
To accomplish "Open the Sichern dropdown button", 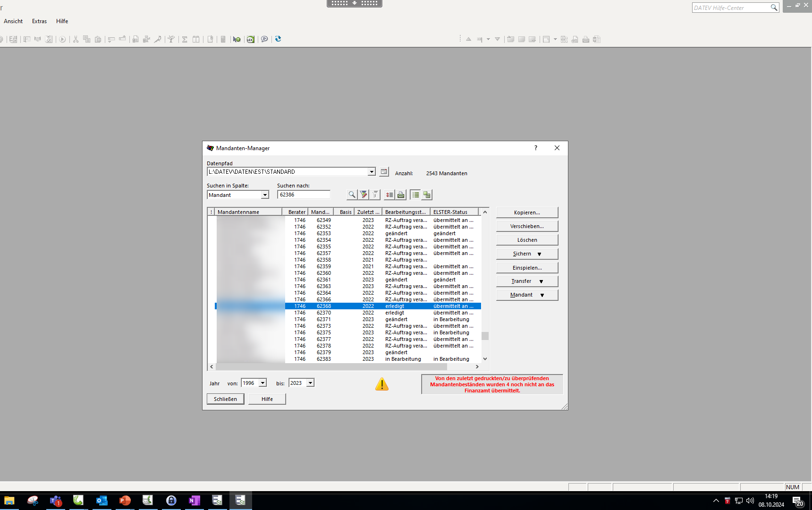I will 527,254.
